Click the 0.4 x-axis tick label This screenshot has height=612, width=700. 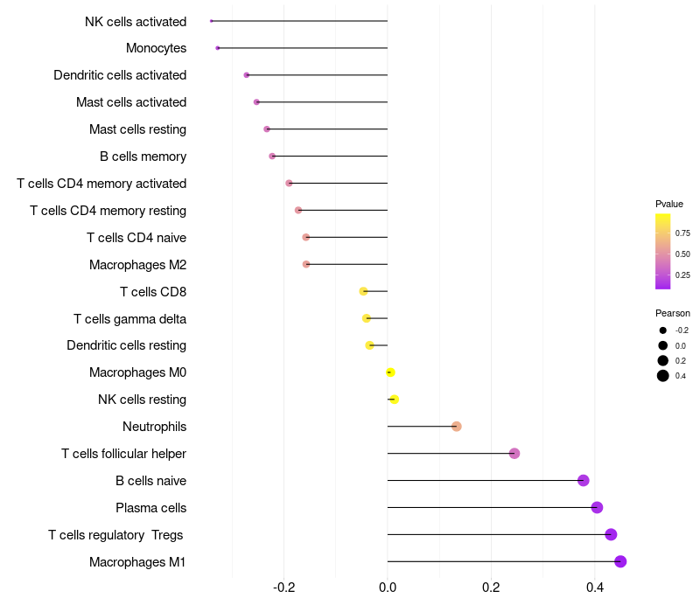(595, 588)
